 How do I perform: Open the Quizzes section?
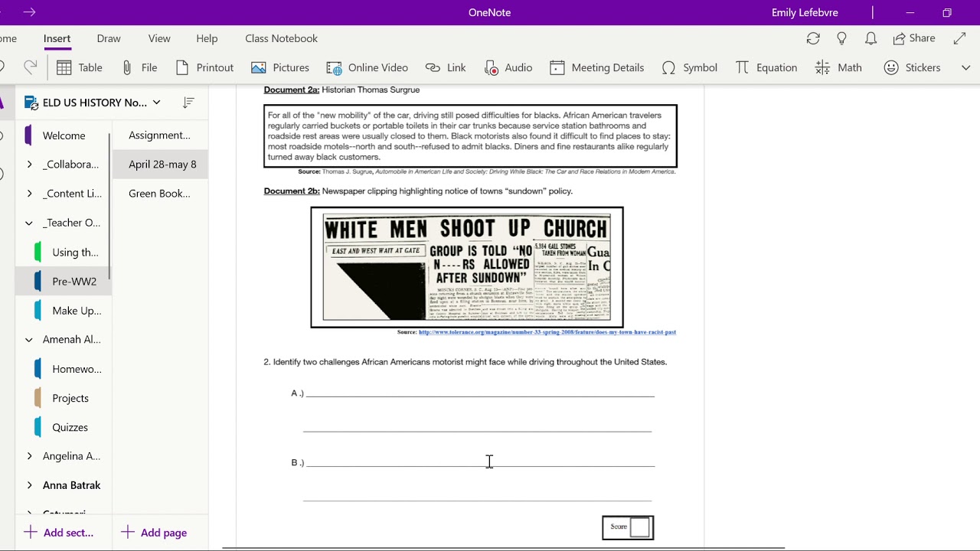tap(70, 427)
